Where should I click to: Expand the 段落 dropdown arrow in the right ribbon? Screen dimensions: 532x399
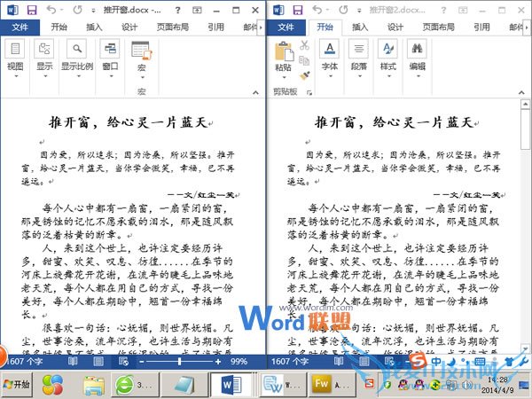[359, 76]
